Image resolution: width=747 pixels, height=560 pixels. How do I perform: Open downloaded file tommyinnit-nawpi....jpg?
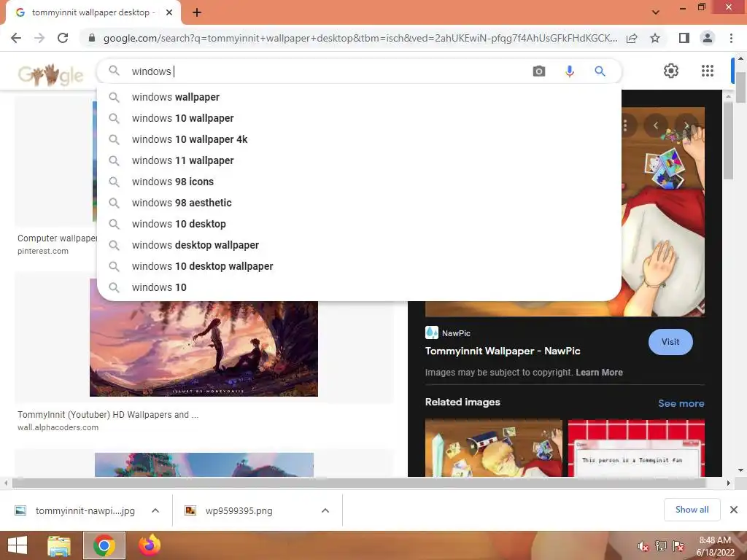coord(75,511)
